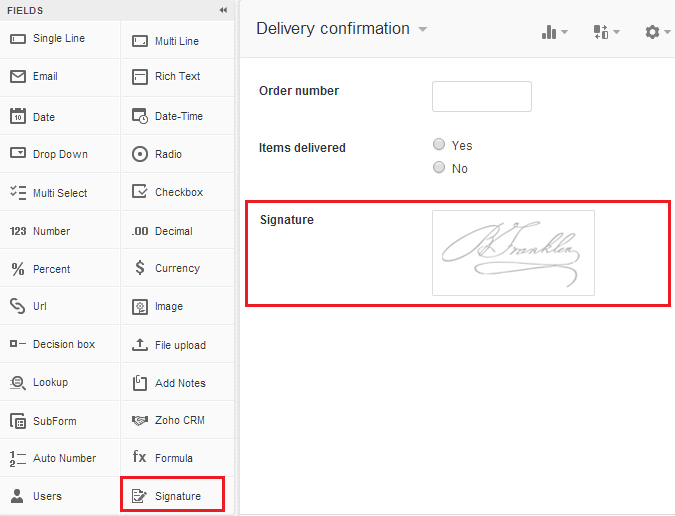Add a Rich Text field
Viewport: 675px width, 516px height.
pos(177,77)
